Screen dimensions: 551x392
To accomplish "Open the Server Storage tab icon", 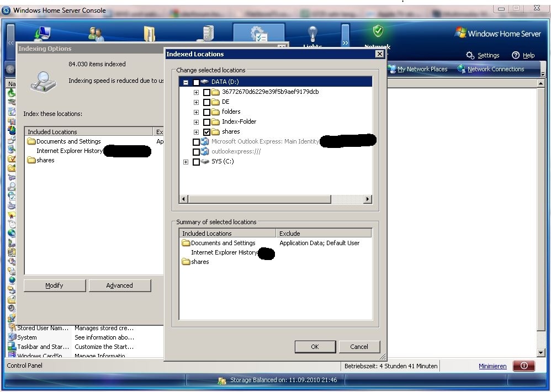I will [x=208, y=34].
